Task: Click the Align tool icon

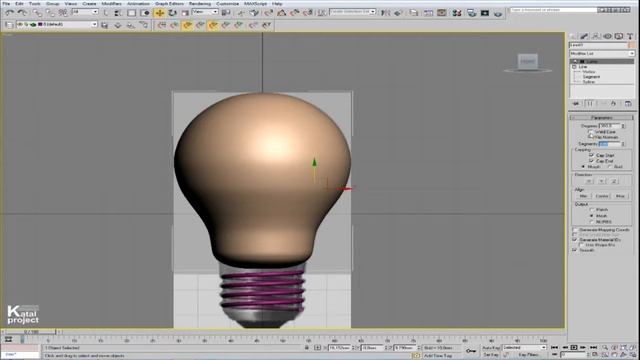Action: click(398, 13)
